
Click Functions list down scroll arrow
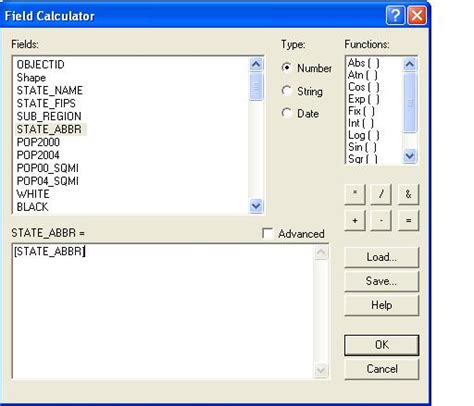pos(410,156)
